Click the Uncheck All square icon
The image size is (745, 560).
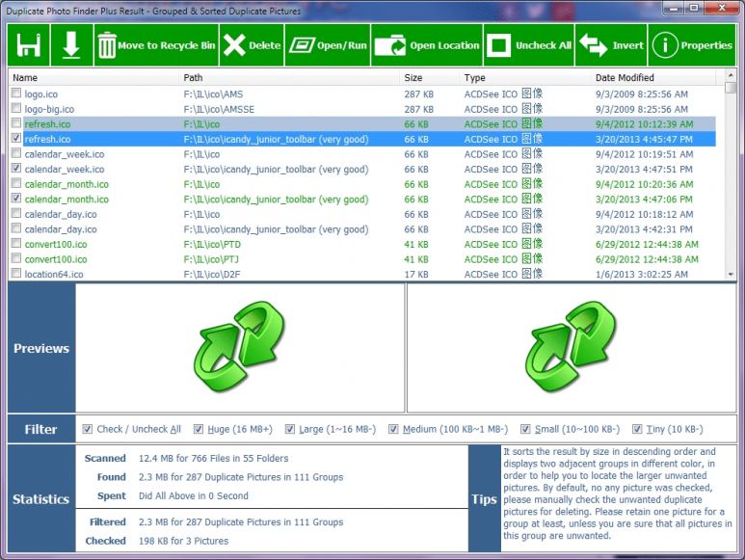tap(498, 45)
